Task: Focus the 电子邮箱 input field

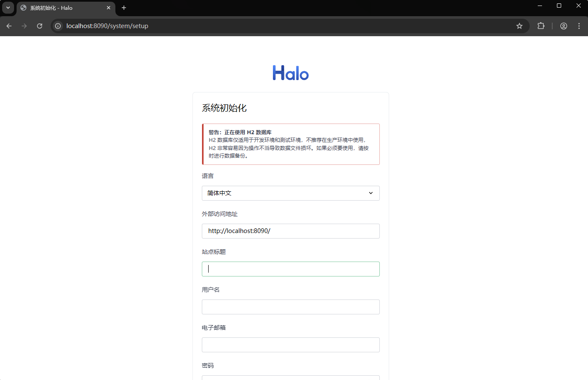Action: (291, 345)
